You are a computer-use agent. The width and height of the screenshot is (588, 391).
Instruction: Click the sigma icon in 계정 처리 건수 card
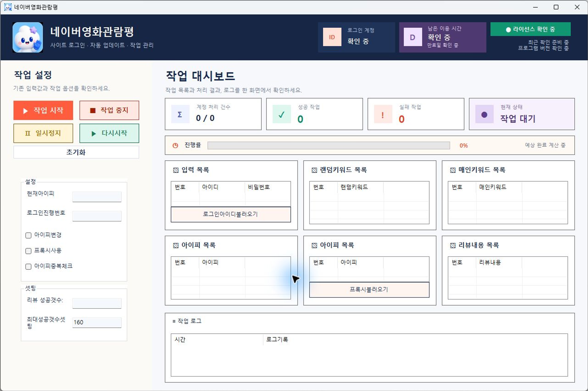tap(180, 114)
